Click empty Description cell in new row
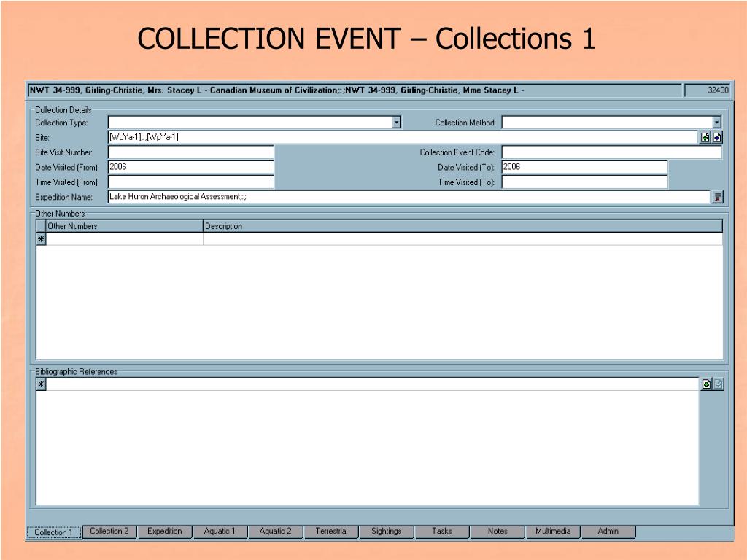Screen dimensions: 747x560 tap(462, 239)
